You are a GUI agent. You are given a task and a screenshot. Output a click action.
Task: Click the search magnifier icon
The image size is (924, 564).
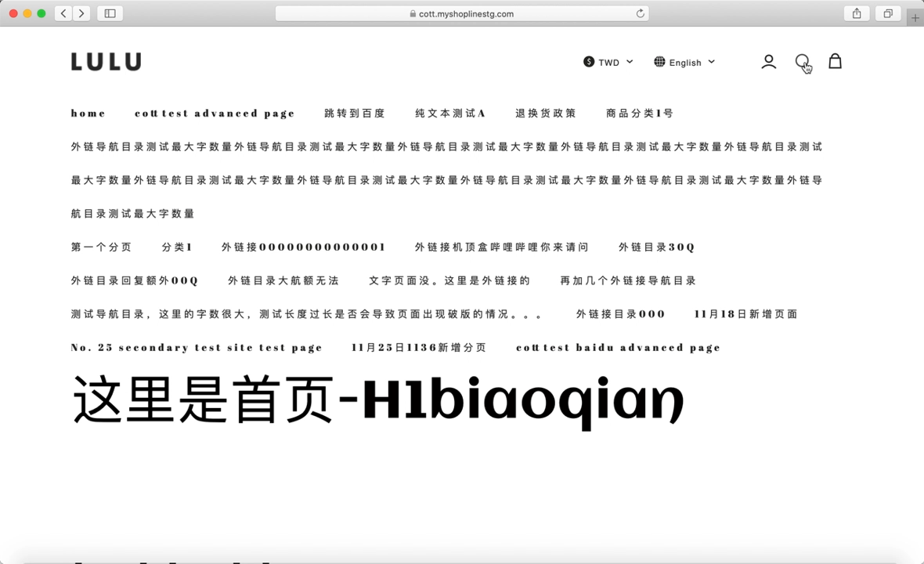tap(802, 61)
